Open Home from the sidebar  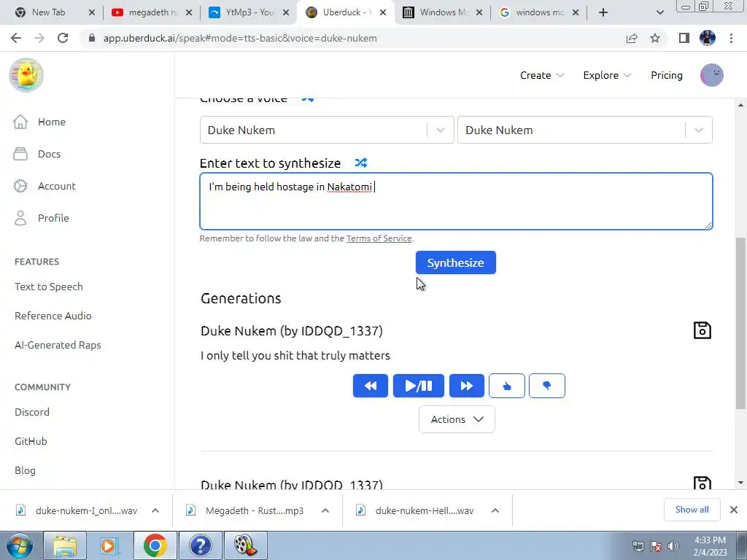coord(39,122)
